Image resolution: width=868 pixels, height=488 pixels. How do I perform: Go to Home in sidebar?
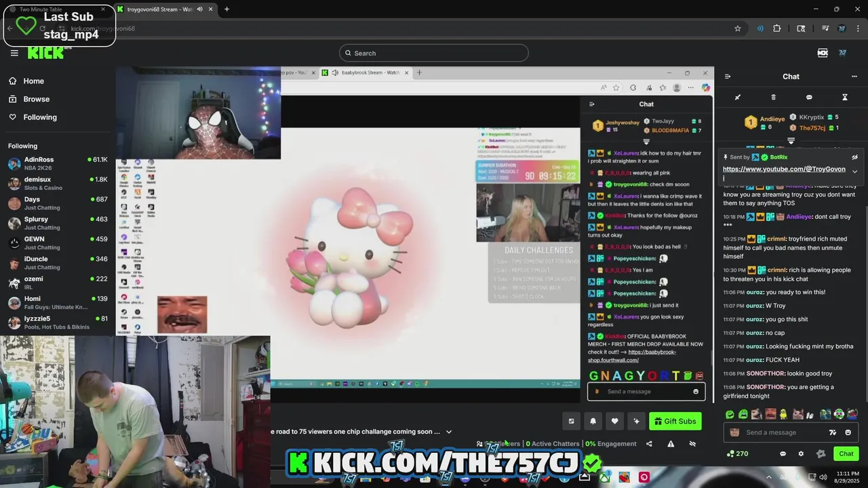(x=27, y=81)
